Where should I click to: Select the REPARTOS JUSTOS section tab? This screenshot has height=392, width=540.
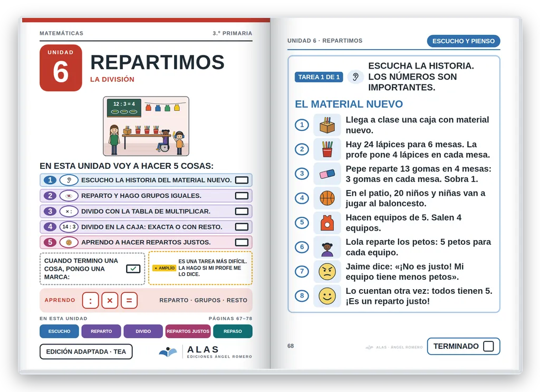coord(188,331)
